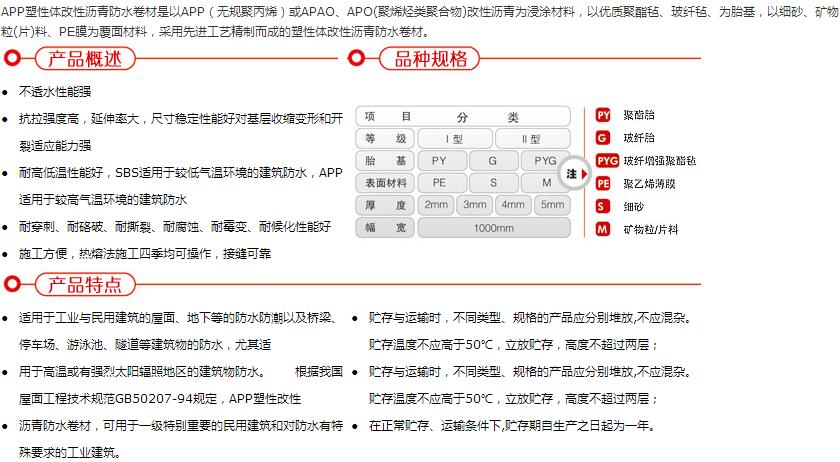Choose the II型 grade cell
Screen dimensions: 840x462
[531, 139]
